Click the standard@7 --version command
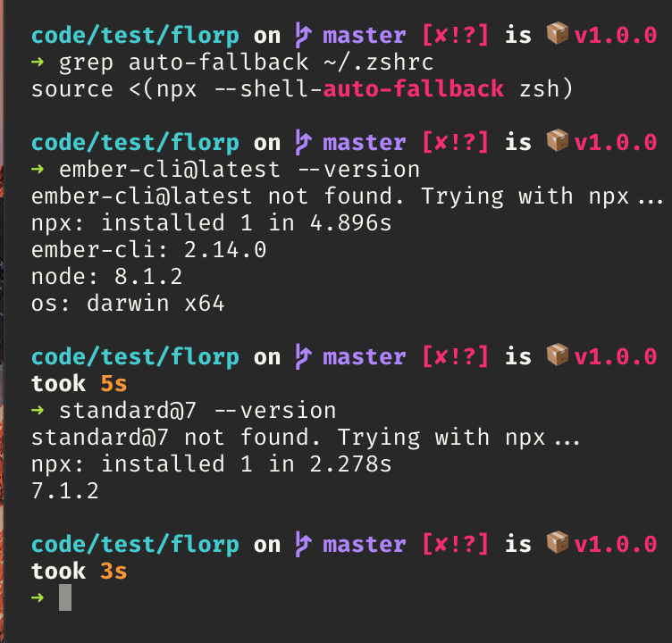 click(x=197, y=411)
